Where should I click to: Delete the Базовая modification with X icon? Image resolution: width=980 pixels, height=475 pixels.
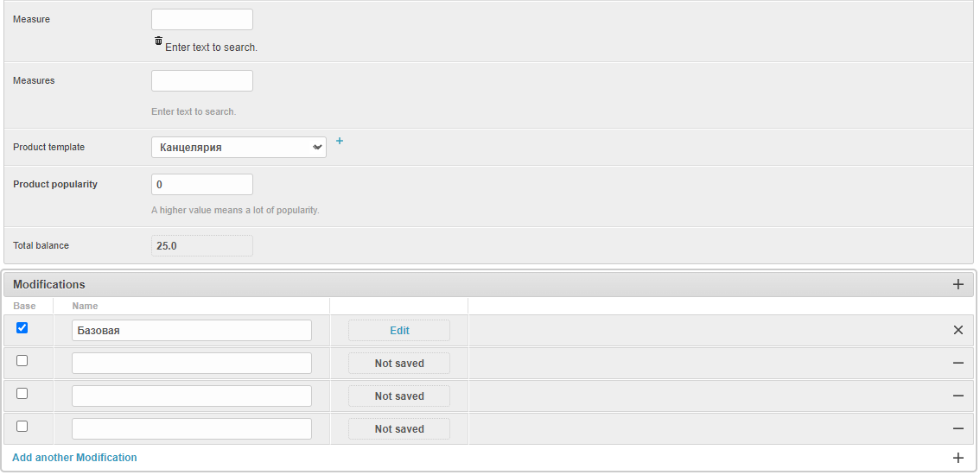[958, 330]
